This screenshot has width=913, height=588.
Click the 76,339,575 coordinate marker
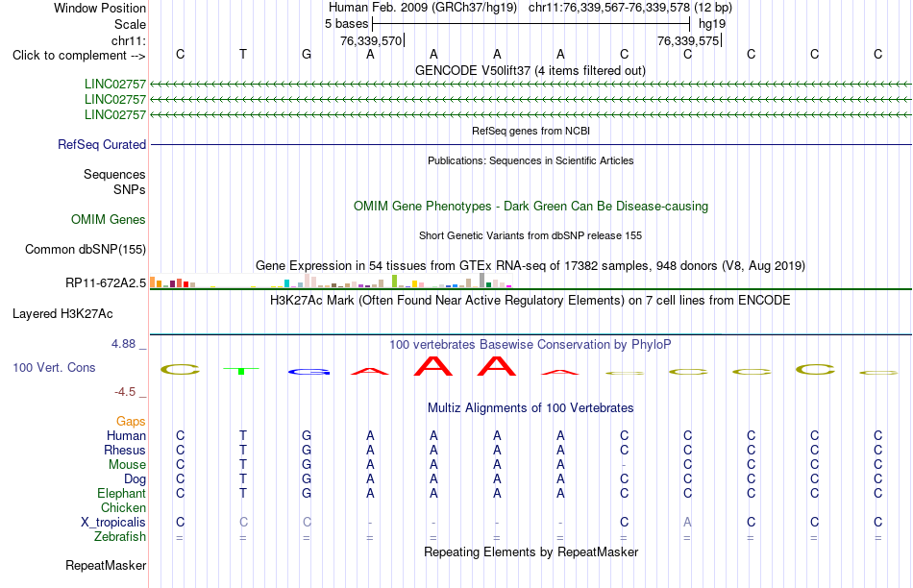(x=688, y=40)
